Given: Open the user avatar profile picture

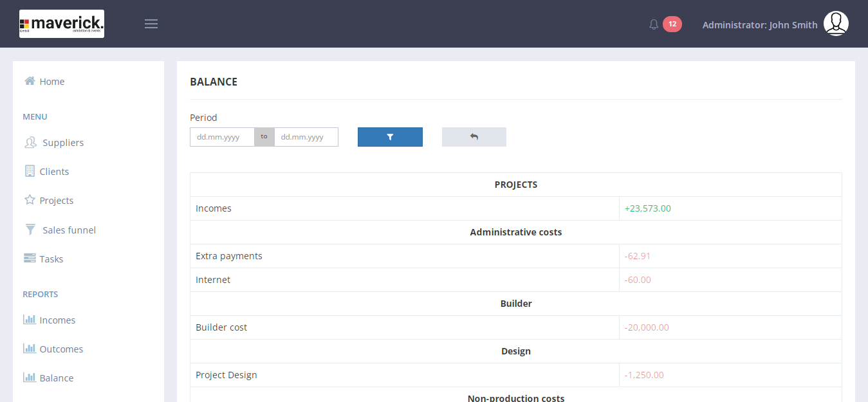Looking at the screenshot, I should pos(836,24).
